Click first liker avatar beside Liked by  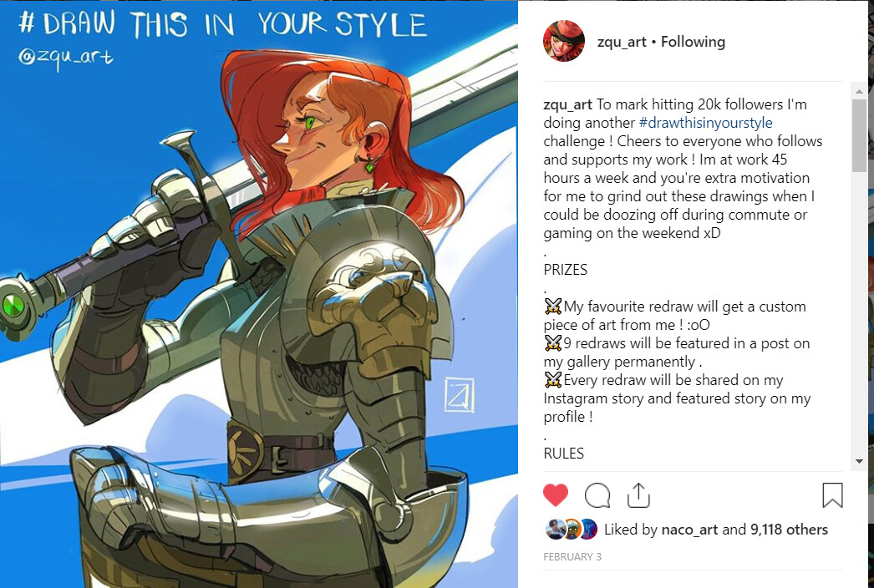[556, 529]
